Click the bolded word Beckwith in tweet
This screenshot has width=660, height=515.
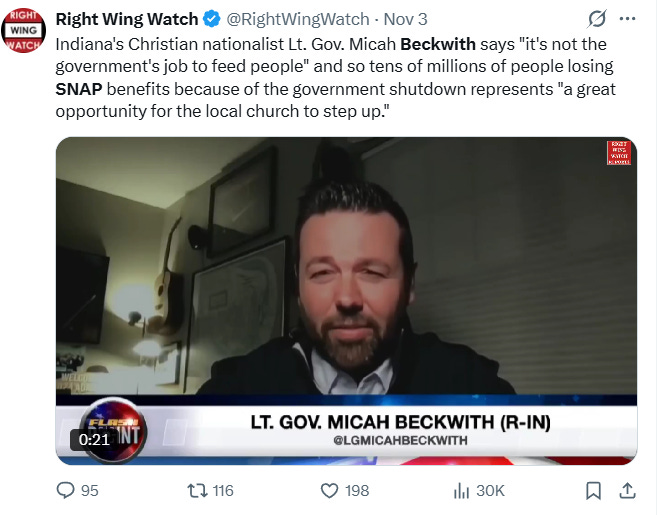tap(438, 44)
